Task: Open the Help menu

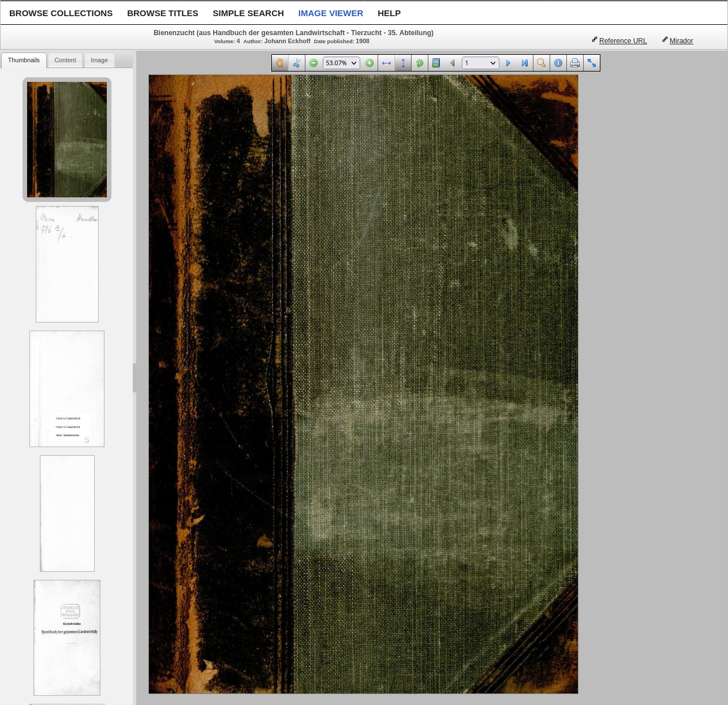Action: click(x=389, y=13)
